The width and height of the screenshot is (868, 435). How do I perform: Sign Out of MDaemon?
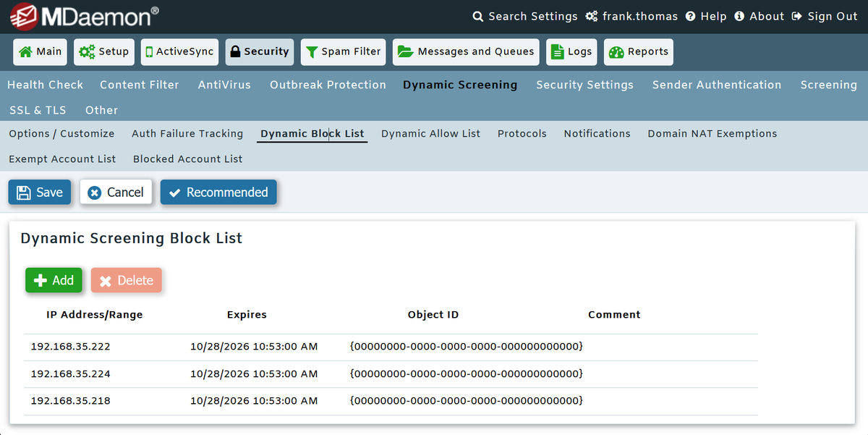(x=825, y=16)
